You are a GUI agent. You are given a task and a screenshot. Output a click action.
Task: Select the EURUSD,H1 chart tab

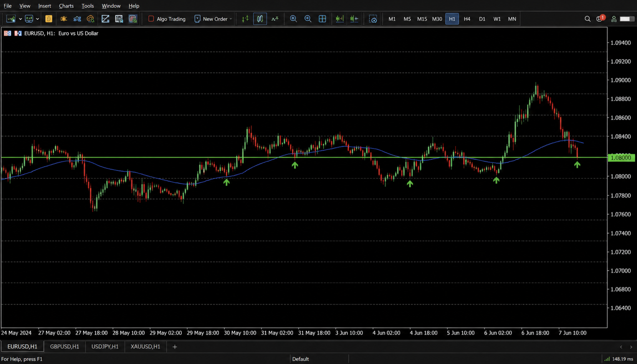point(22,346)
